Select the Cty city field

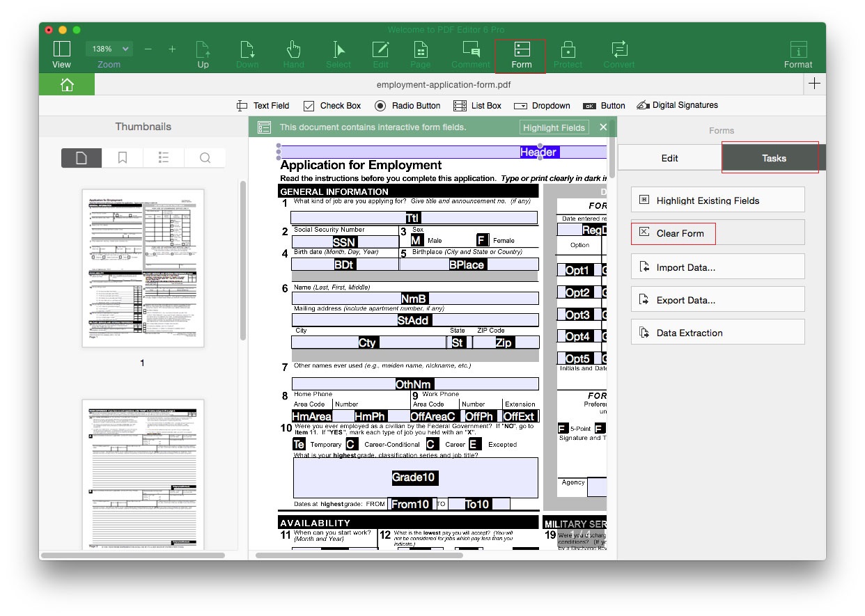tap(368, 342)
